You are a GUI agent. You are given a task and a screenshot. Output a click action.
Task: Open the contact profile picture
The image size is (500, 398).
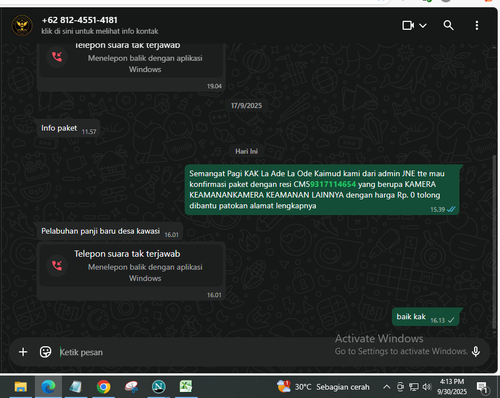[22, 25]
